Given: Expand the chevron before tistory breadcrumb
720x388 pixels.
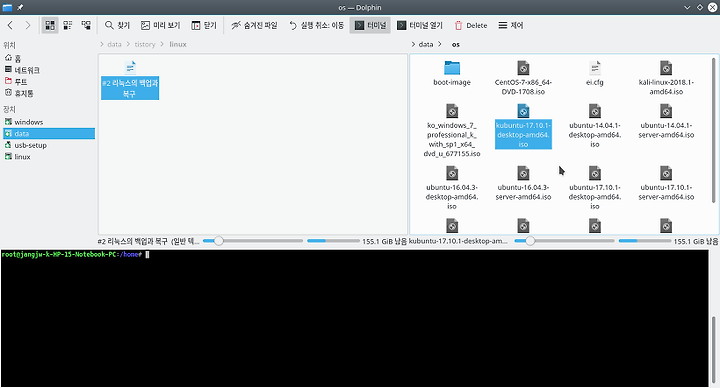Looking at the screenshot, I should 128,44.
